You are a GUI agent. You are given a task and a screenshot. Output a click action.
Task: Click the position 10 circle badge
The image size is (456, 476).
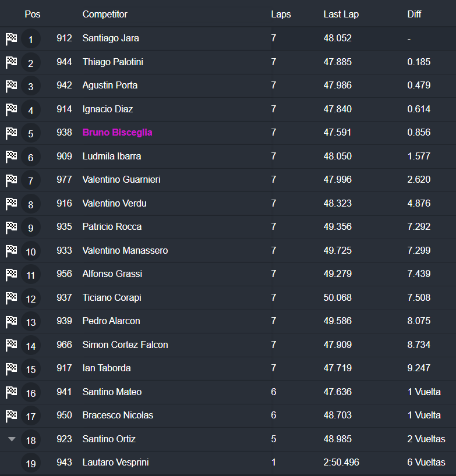pyautogui.click(x=31, y=252)
